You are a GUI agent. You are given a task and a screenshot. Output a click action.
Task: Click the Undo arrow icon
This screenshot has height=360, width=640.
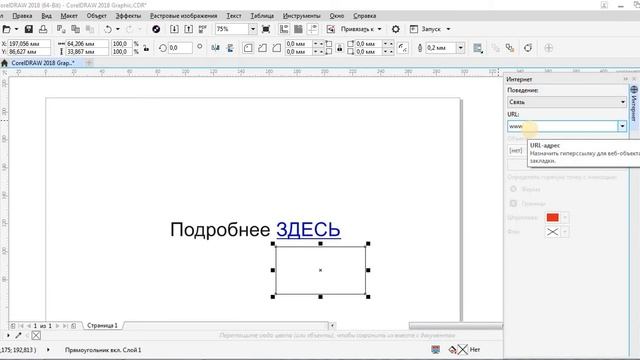(x=108, y=29)
